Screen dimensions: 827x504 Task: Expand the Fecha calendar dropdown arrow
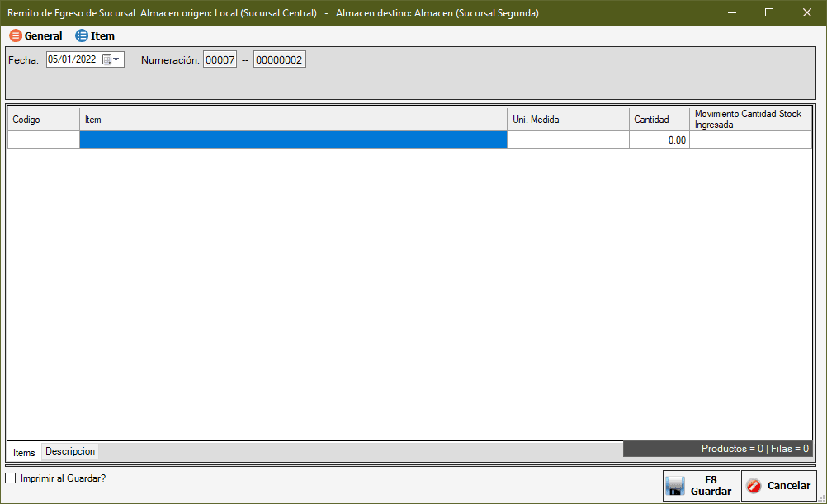(116, 59)
